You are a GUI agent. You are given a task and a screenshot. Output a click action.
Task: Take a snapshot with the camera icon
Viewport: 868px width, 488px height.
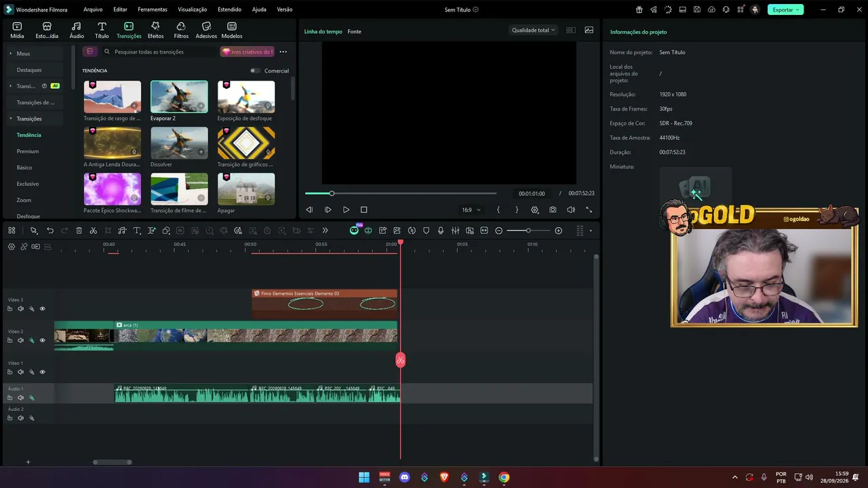(x=553, y=210)
